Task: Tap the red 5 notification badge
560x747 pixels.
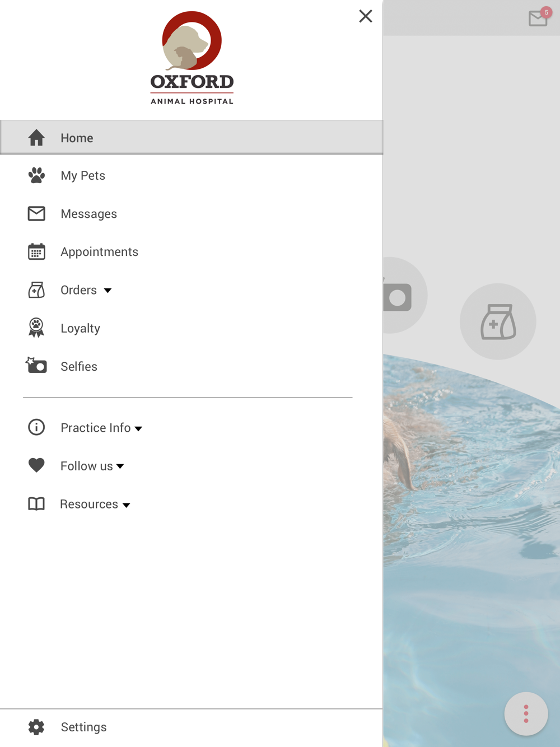Action: [546, 12]
